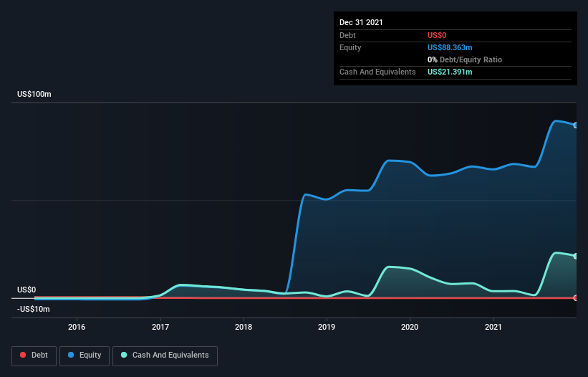Viewport: 588px width, 377px height.
Task: Click the Debt row label in tooltip
Action: pyautogui.click(x=347, y=35)
